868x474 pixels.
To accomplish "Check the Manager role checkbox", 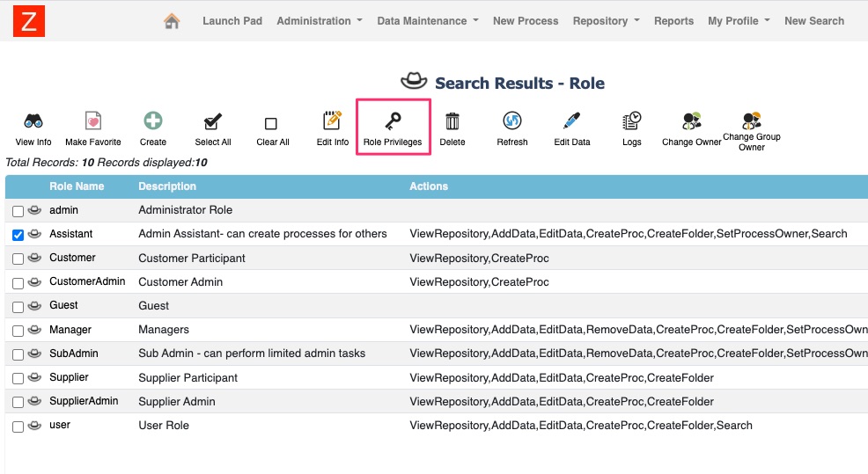I will coord(18,331).
